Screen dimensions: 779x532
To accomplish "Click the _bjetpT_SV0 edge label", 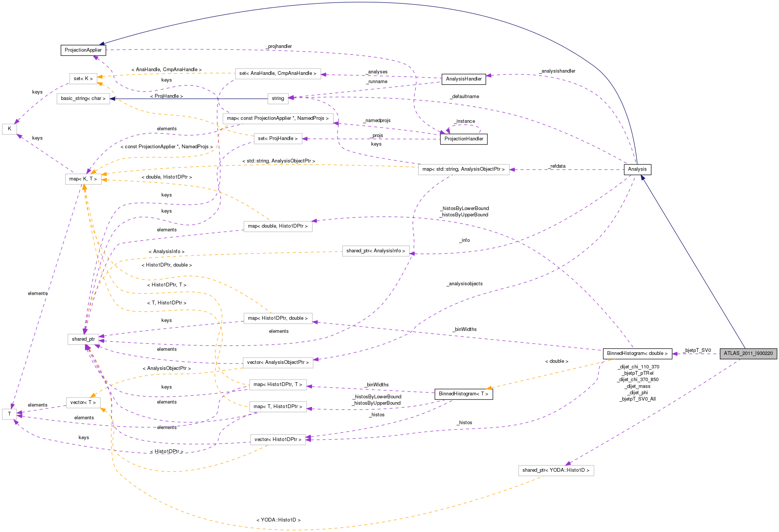I will pyautogui.click(x=697, y=350).
